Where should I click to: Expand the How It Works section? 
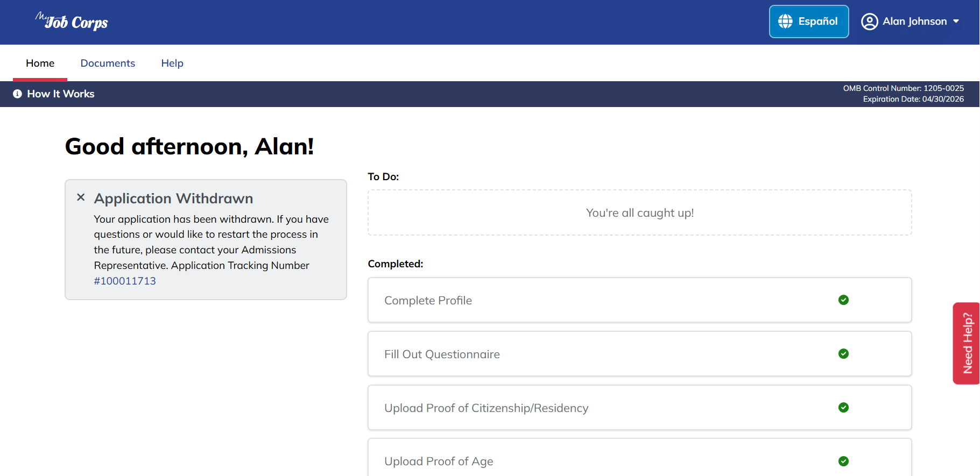coord(61,94)
